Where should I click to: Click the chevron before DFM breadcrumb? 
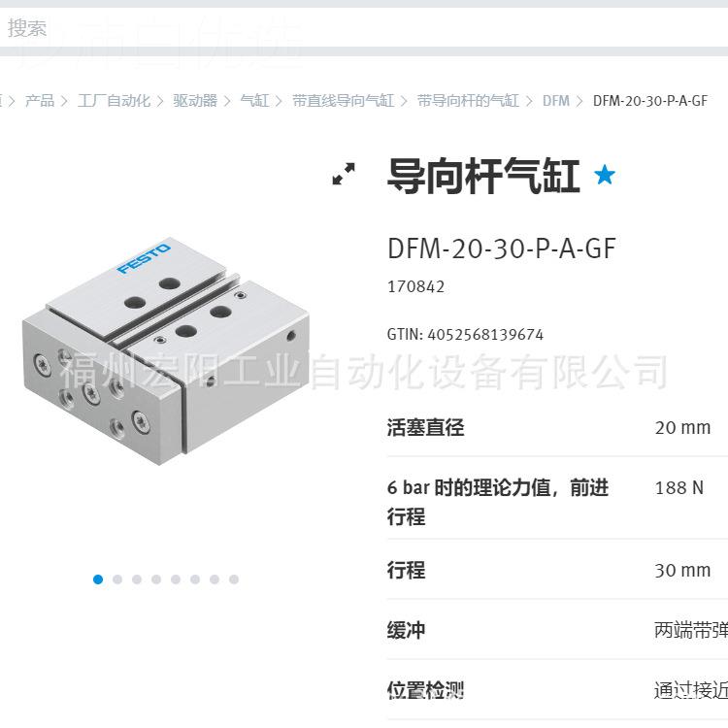pyautogui.click(x=529, y=101)
